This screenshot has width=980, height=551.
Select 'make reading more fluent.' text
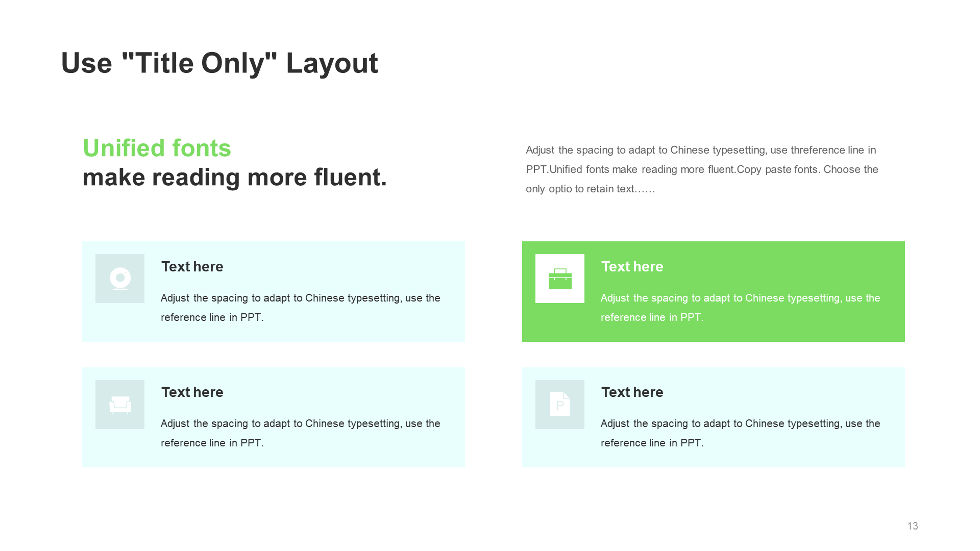tap(235, 177)
